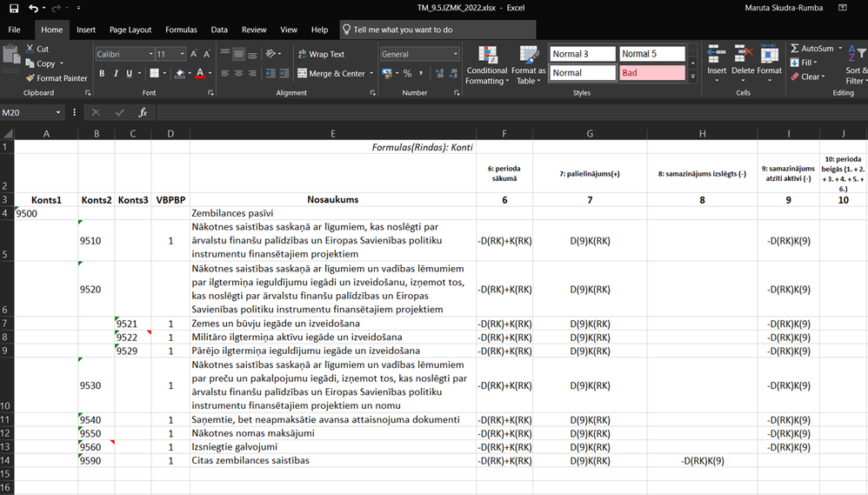Center text horizontally
The width and height of the screenshot is (868, 495).
pyautogui.click(x=238, y=73)
